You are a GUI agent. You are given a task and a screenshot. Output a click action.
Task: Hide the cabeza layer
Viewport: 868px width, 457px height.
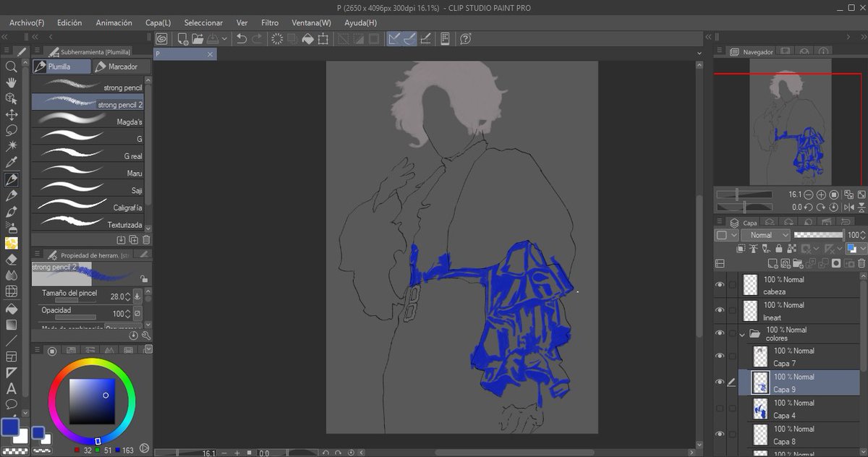pyautogui.click(x=720, y=285)
